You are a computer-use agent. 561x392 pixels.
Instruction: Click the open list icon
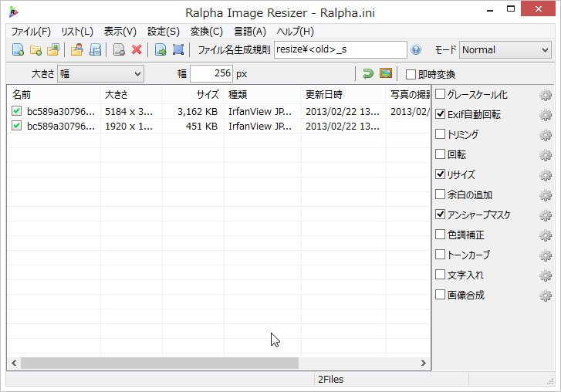[x=76, y=49]
